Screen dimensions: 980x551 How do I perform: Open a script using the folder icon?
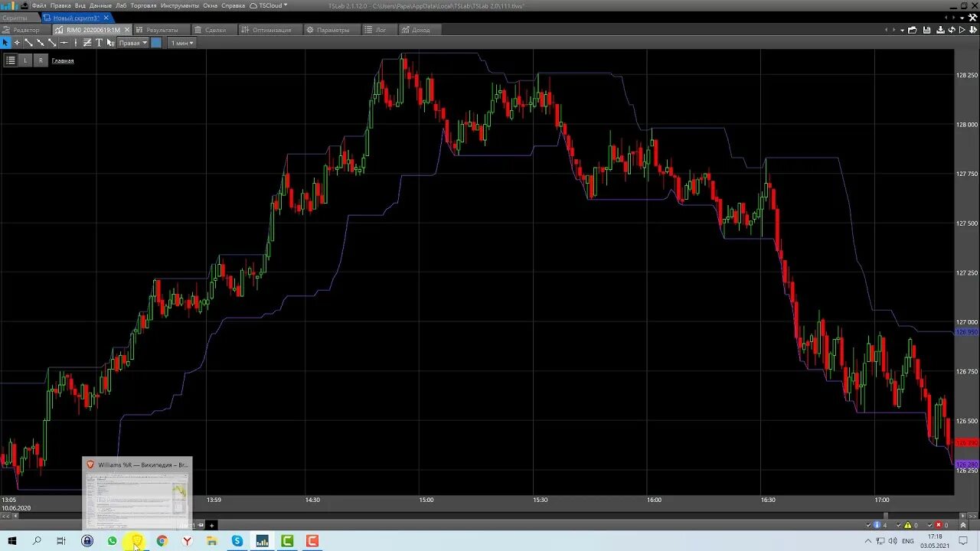coord(913,30)
